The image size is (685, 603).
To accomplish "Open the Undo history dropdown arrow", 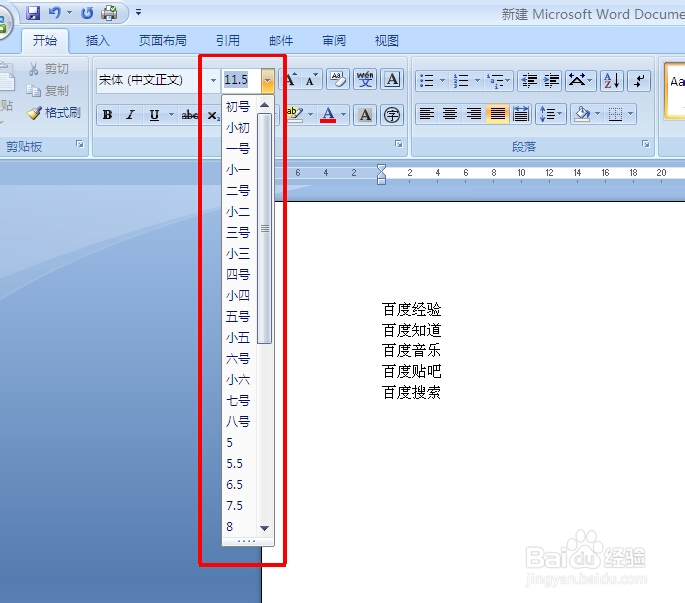I will tap(69, 13).
